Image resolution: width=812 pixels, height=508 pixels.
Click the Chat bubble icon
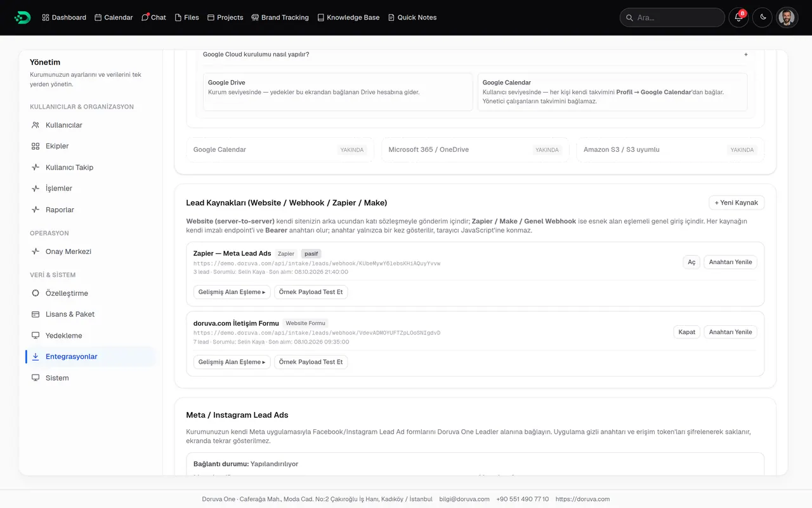point(145,18)
